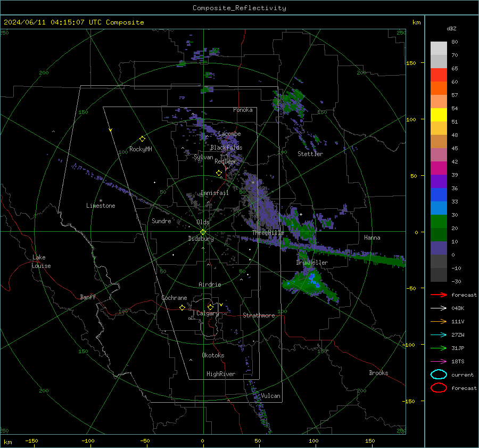Screen dimensions: 479x448
Task: Click the Stettler town label
Action: pyautogui.click(x=310, y=154)
